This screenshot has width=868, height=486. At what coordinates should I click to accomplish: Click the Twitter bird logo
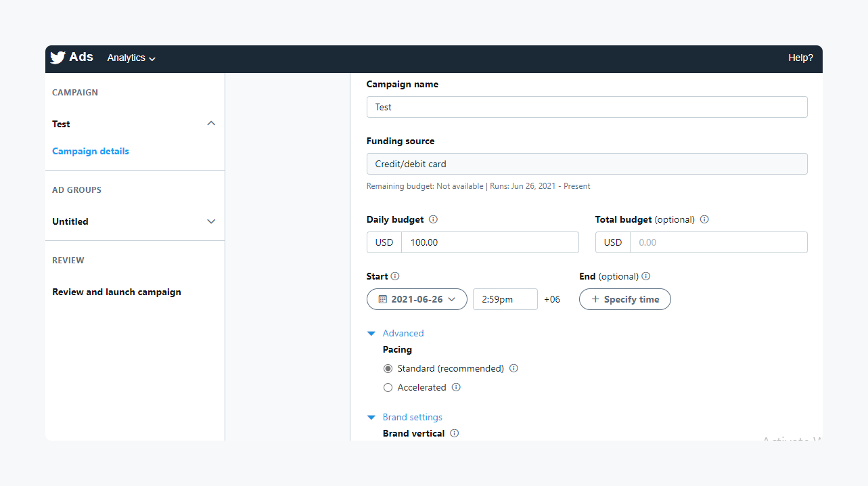(58, 58)
